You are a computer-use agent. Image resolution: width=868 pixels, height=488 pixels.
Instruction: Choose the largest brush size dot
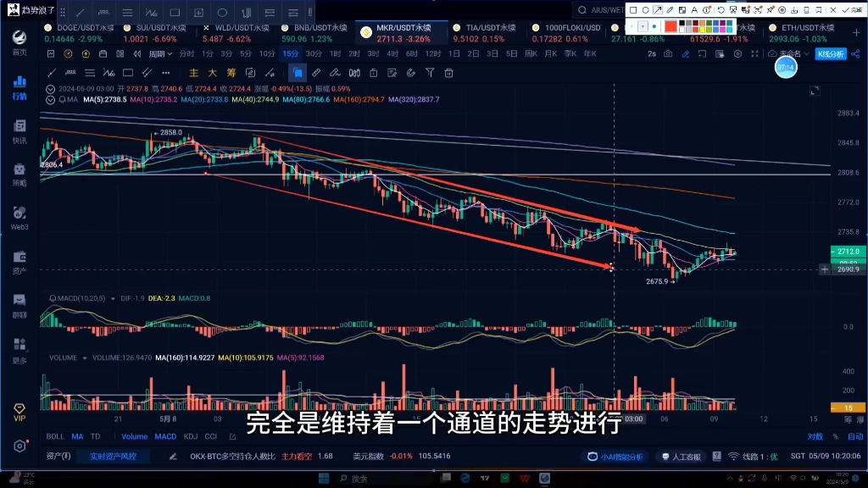(x=654, y=26)
